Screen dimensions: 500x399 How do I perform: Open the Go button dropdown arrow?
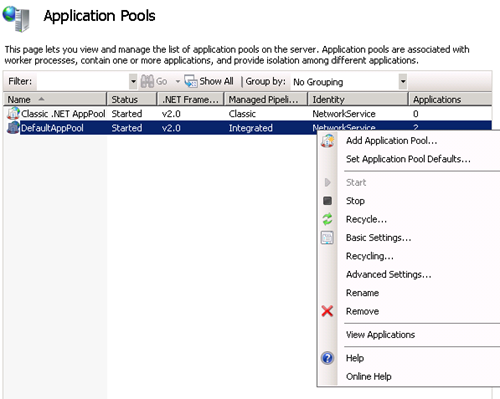(178, 81)
